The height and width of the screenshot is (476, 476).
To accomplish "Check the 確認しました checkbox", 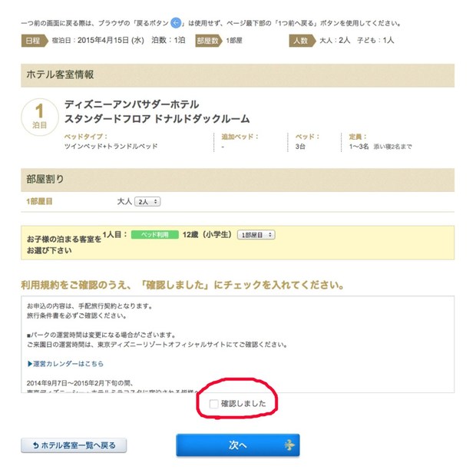I will tap(213, 403).
